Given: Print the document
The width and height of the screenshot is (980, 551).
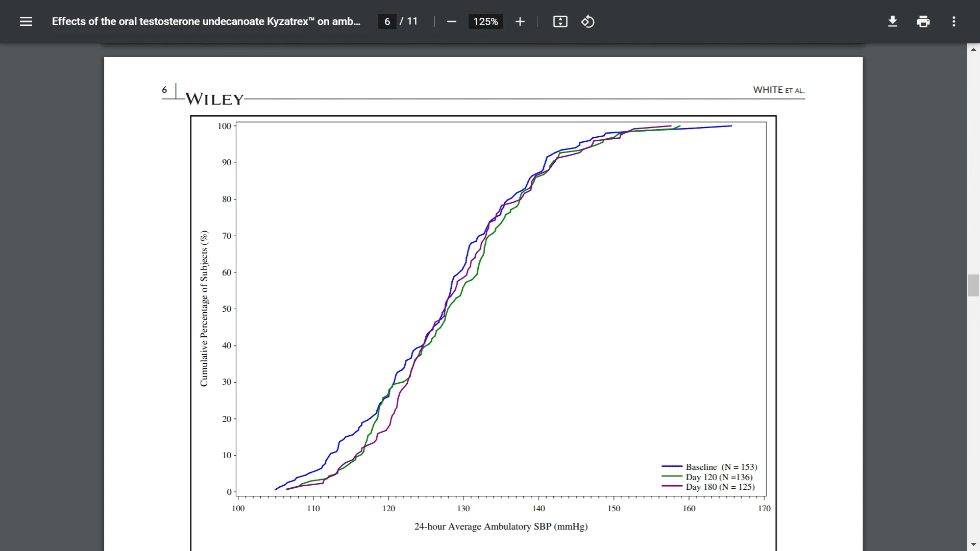Looking at the screenshot, I should click(x=923, y=21).
